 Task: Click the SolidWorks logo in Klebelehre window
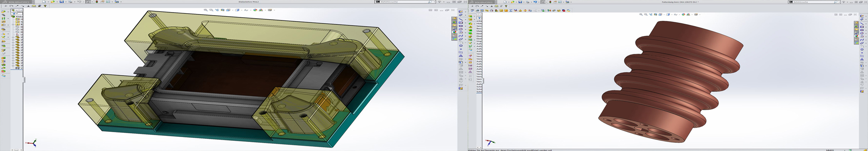click(x=16, y=2)
